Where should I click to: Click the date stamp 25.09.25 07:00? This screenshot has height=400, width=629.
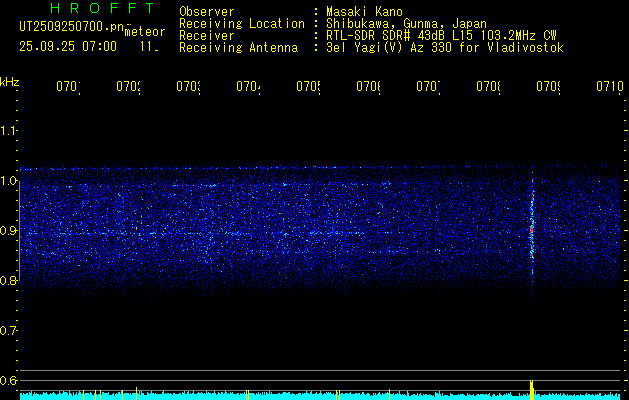point(68,46)
